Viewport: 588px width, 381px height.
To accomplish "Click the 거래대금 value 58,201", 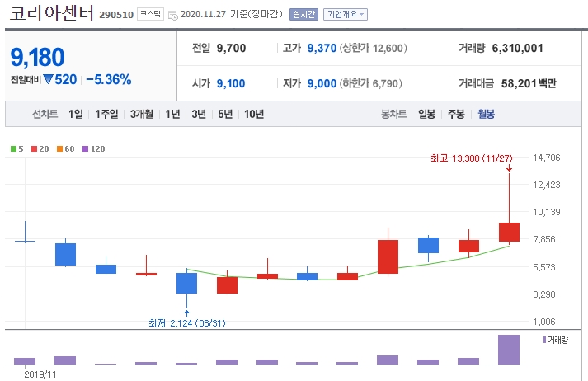I will click(519, 83).
